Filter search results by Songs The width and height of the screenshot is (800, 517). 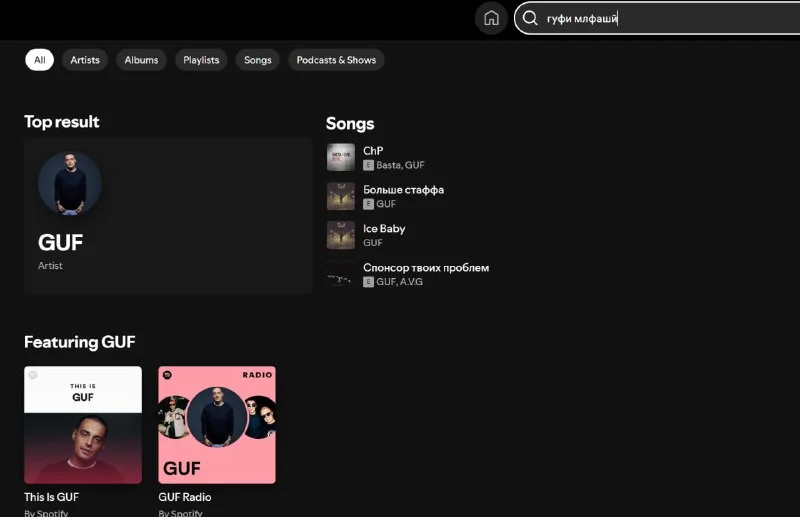[x=258, y=60]
